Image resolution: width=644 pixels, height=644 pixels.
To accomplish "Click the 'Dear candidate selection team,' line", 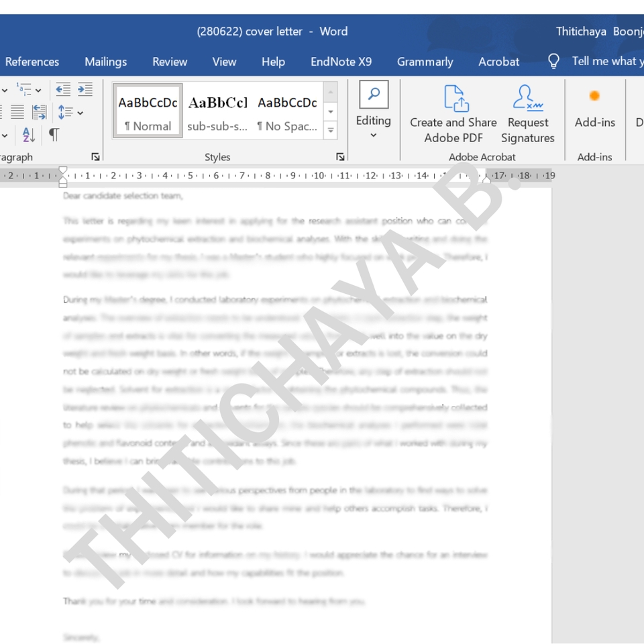I will (123, 196).
